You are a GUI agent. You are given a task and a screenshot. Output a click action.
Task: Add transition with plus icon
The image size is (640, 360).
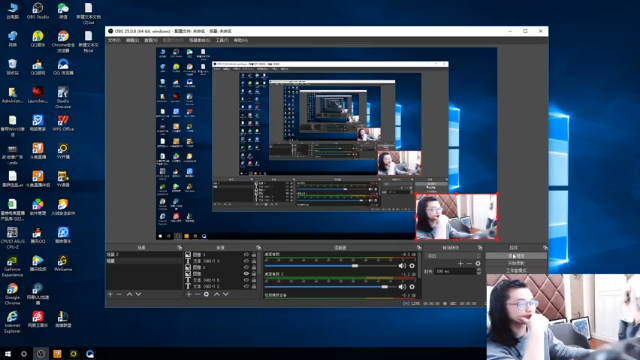460,264
